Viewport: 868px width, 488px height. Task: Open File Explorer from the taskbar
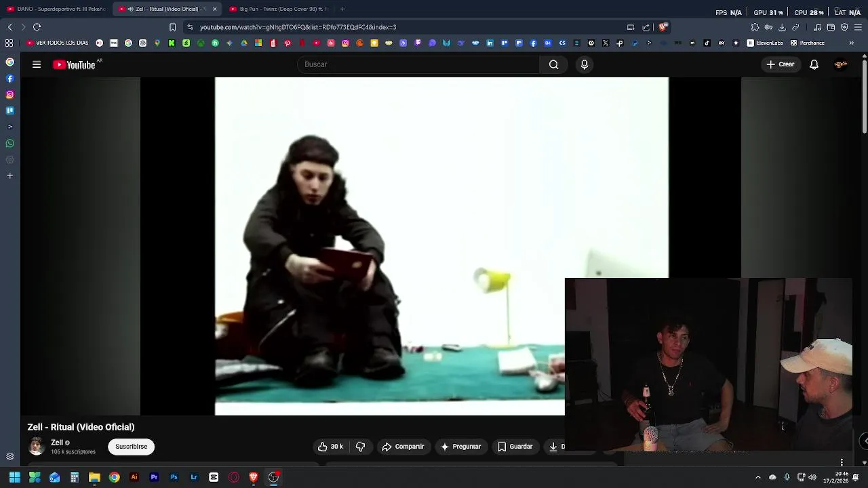[94, 477]
